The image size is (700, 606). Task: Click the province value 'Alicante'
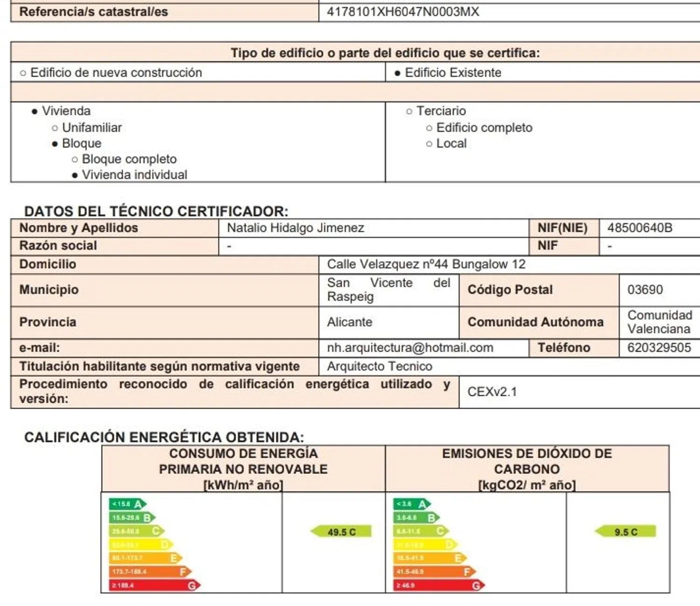[x=350, y=322]
